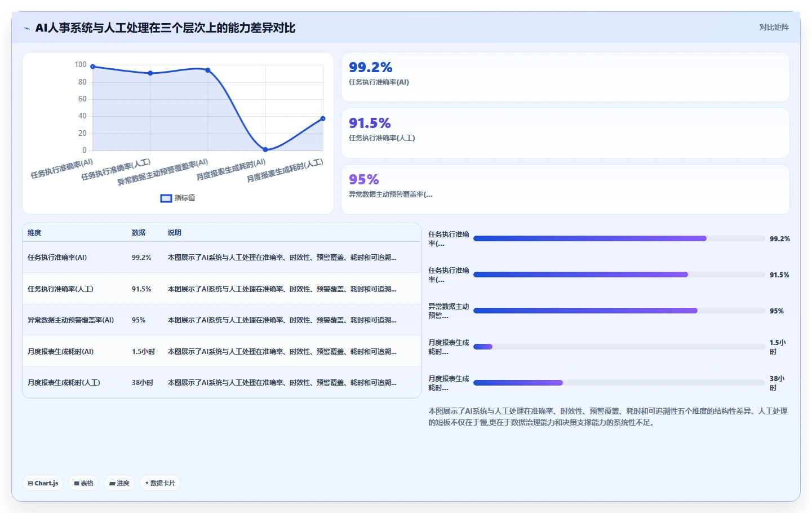Select the 异常数据主动预警覆盖率(AI) table row
Screen dimensions: 812x513
(222, 320)
